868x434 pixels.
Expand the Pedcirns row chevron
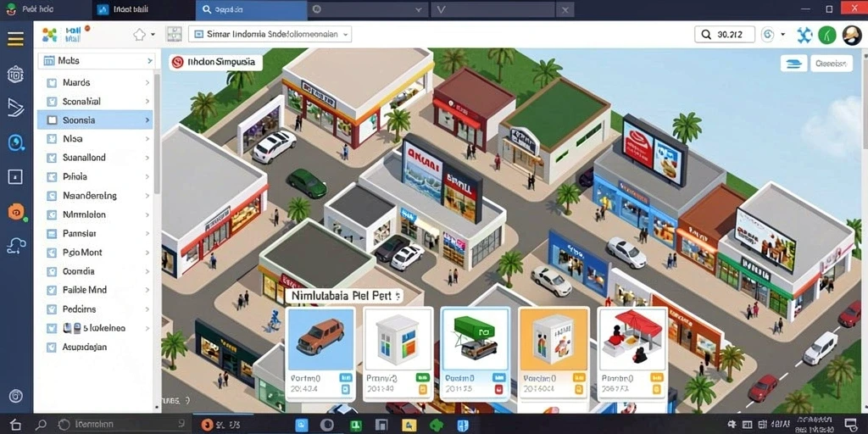147,309
